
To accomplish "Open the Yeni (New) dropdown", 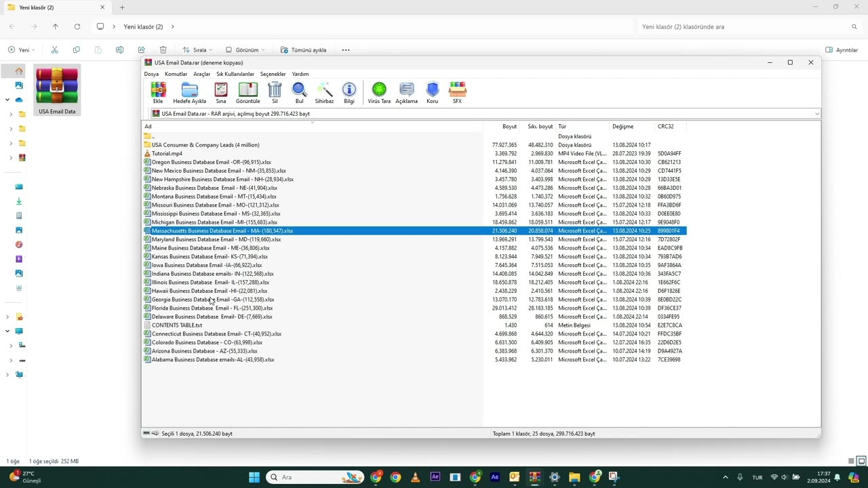I will 22,49.
